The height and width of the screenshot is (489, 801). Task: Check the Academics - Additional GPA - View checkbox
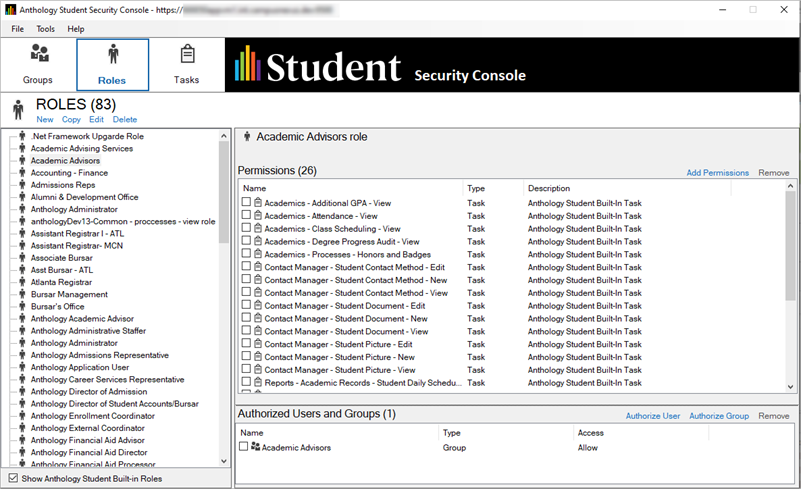click(x=246, y=202)
